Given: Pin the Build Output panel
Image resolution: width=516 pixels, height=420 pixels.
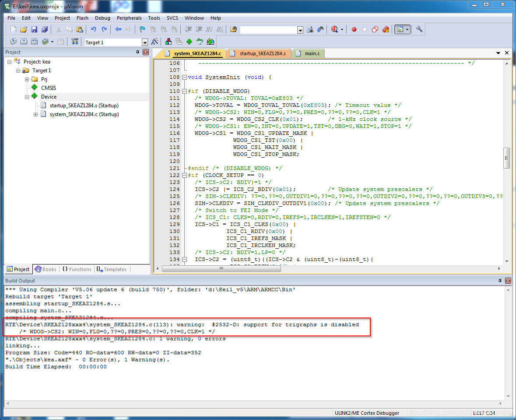Looking at the screenshot, I should point(500,281).
